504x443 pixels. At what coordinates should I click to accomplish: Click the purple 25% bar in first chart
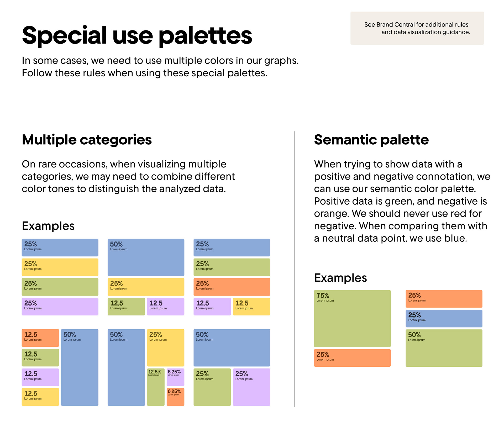tap(60, 307)
